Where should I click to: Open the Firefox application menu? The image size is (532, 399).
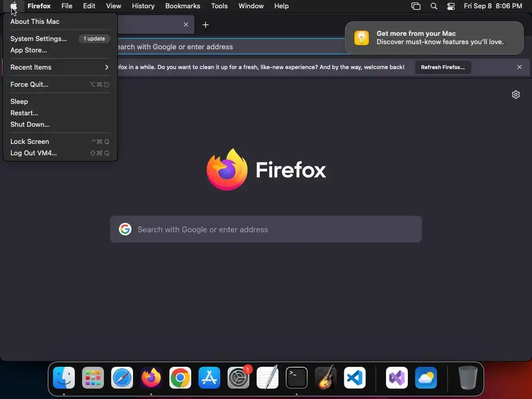pos(39,6)
